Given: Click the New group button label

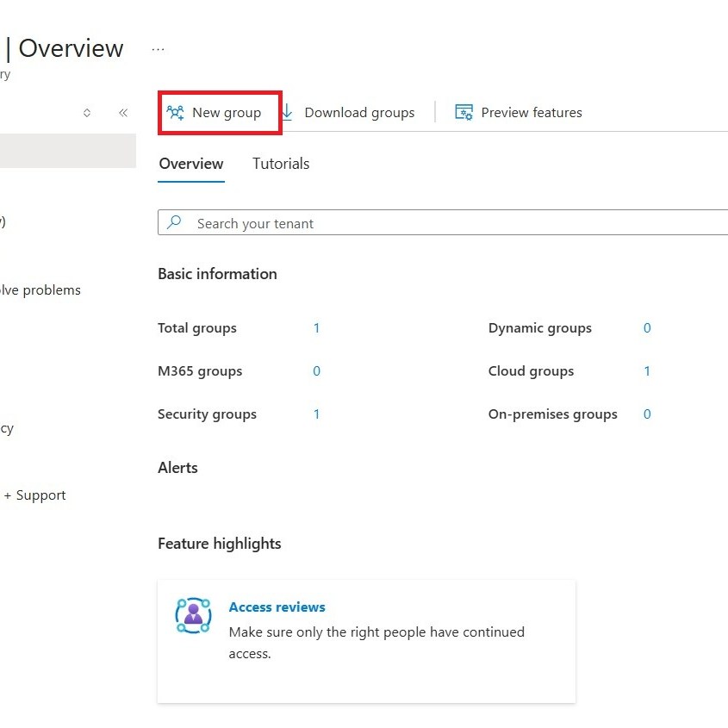Looking at the screenshot, I should point(227,113).
